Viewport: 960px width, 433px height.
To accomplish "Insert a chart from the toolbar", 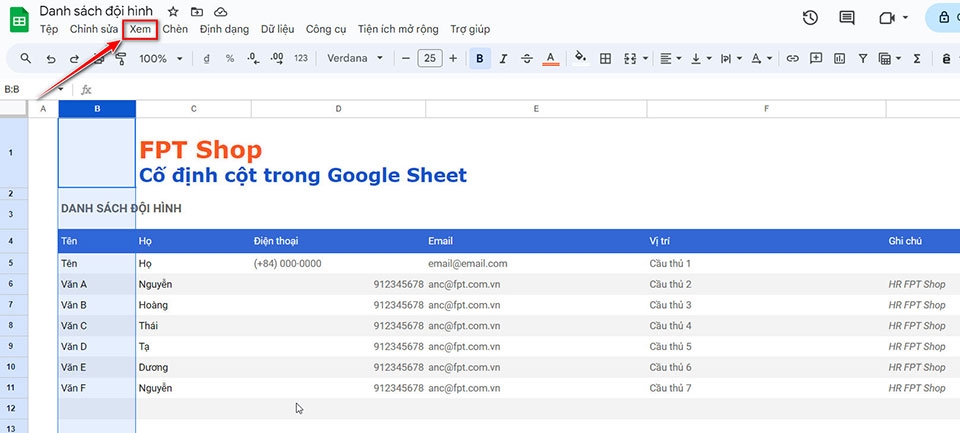I will pos(839,59).
